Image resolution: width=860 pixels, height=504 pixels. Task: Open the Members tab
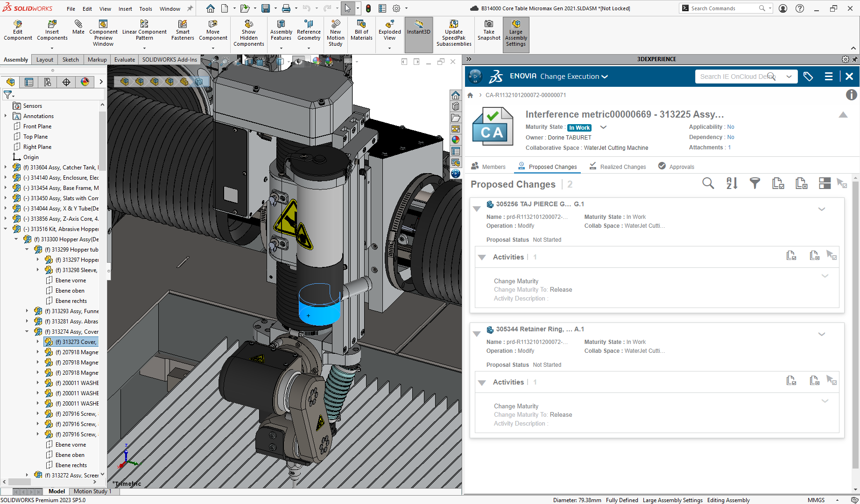(488, 167)
